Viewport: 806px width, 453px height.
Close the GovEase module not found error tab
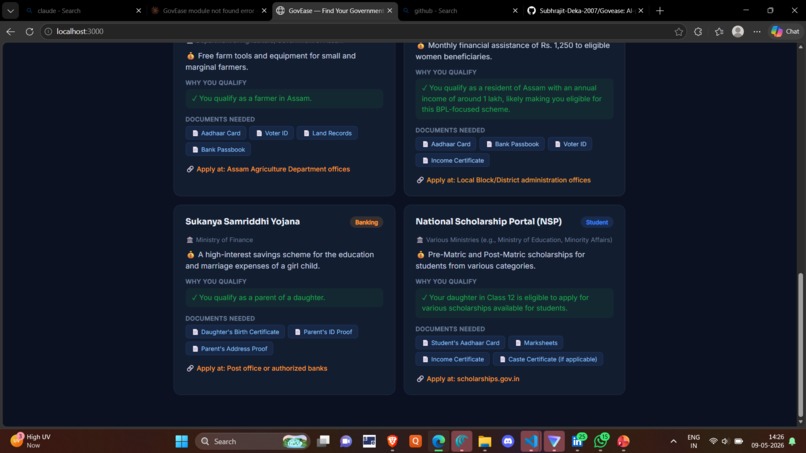[x=264, y=10]
